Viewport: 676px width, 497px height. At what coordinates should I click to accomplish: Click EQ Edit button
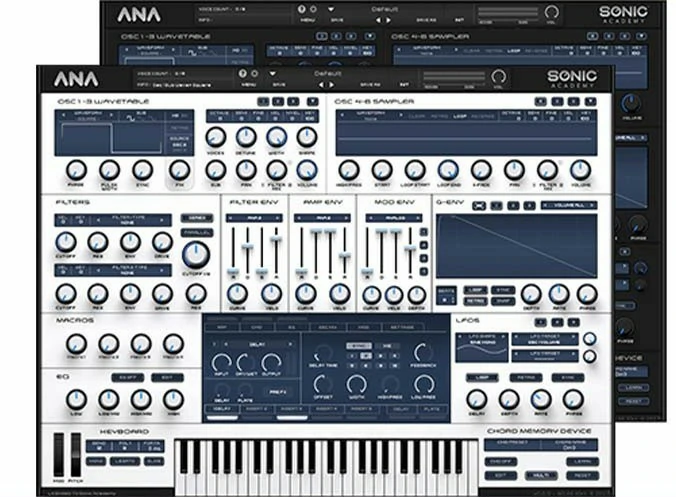tap(167, 378)
